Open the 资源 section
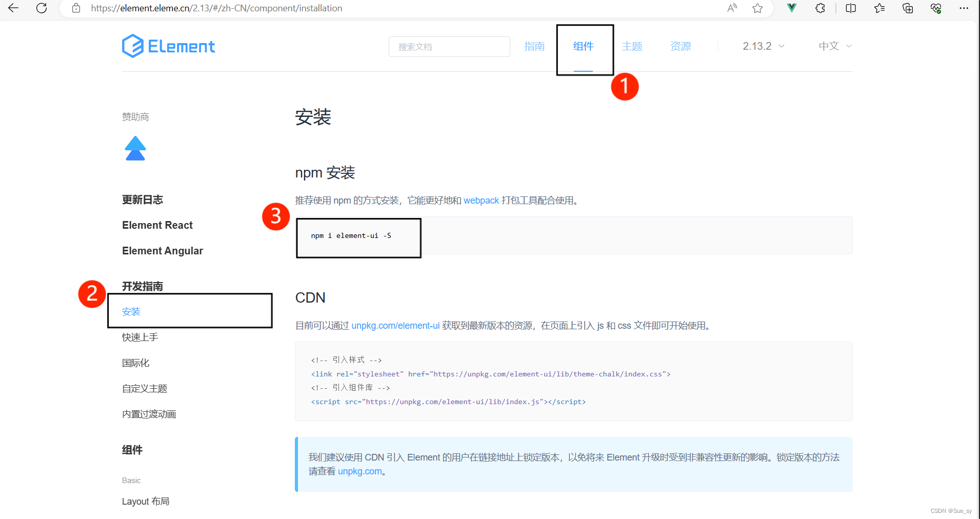This screenshot has width=980, height=519. click(x=681, y=46)
